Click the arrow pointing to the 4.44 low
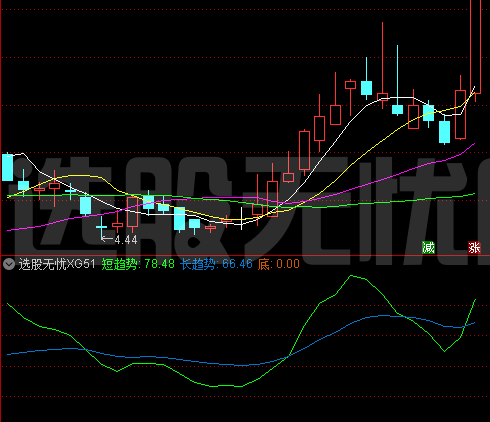This screenshot has height=422, width=490. [x=107, y=239]
